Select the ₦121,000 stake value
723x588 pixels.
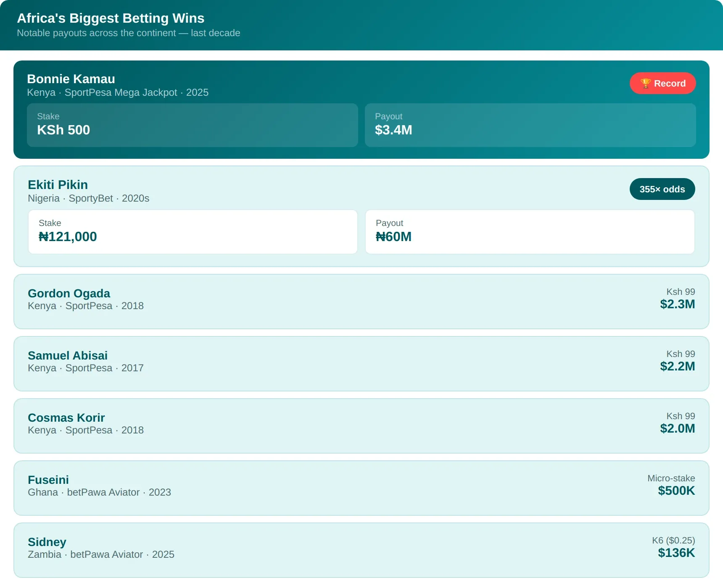pos(68,236)
